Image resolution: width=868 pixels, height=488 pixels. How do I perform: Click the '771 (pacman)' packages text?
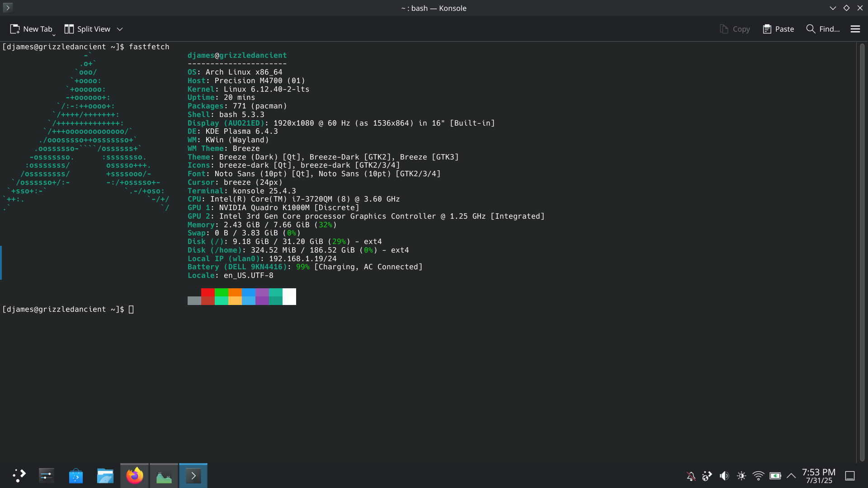click(260, 106)
